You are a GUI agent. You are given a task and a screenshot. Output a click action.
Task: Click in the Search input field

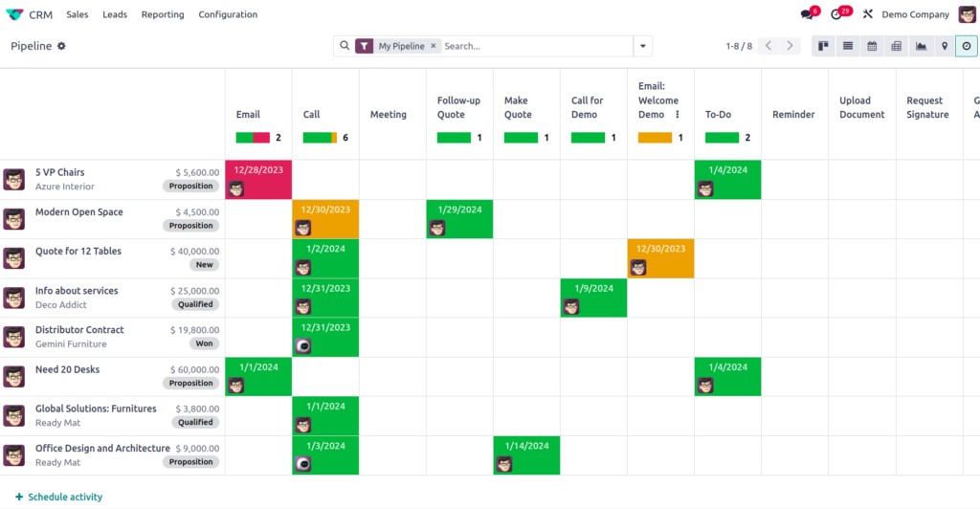click(536, 46)
